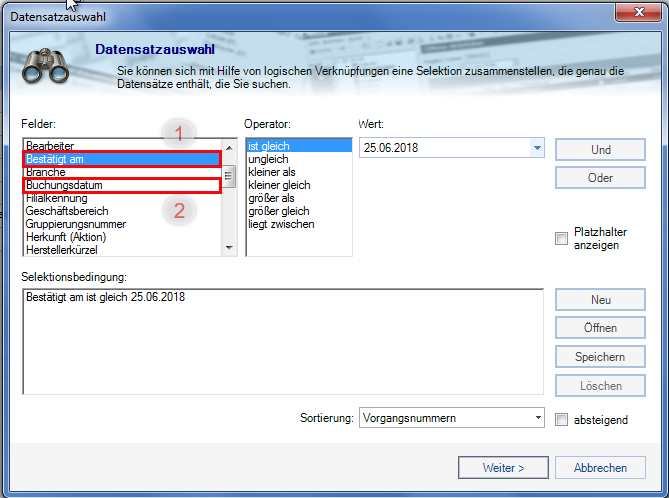
Task: Select Buchungsdatum in the Felder list
Action: click(64, 185)
